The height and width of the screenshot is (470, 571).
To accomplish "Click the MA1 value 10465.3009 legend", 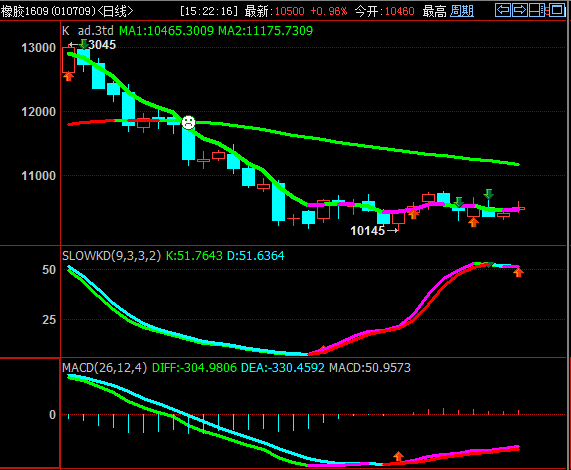I will click(x=166, y=31).
